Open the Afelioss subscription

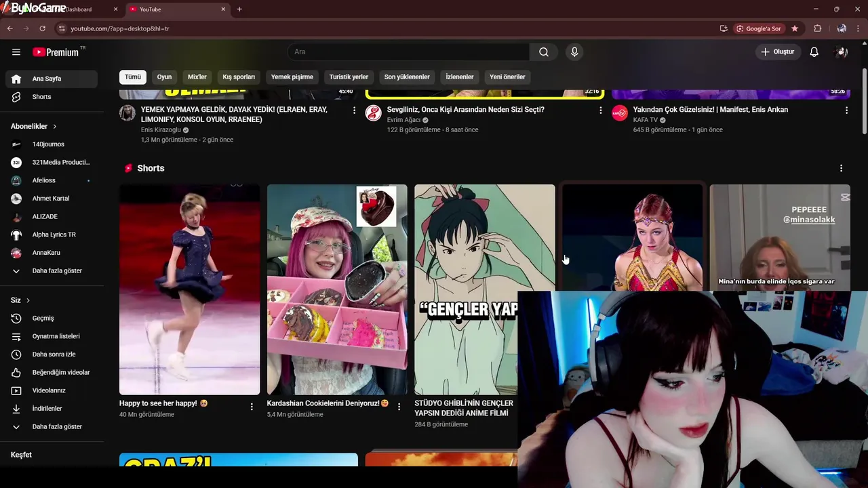(x=52, y=180)
